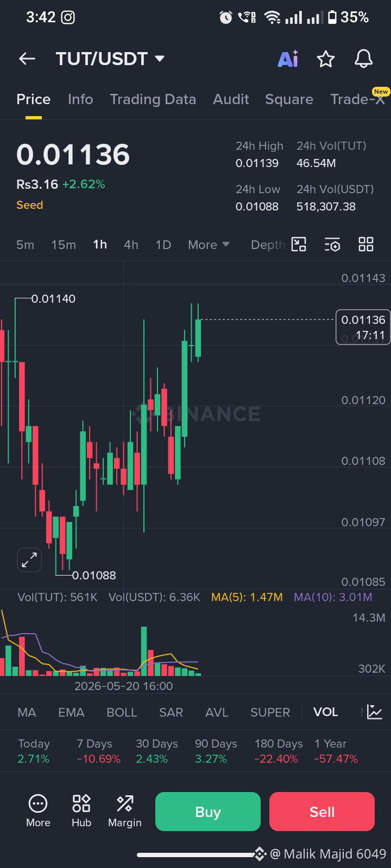This screenshot has height=868, width=391.
Task: Tap the Instagram icon in status bar
Action: point(68,17)
